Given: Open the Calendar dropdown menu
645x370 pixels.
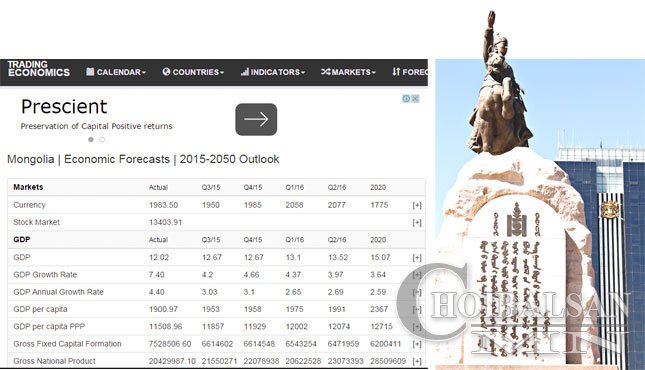Looking at the screenshot, I should tap(116, 72).
